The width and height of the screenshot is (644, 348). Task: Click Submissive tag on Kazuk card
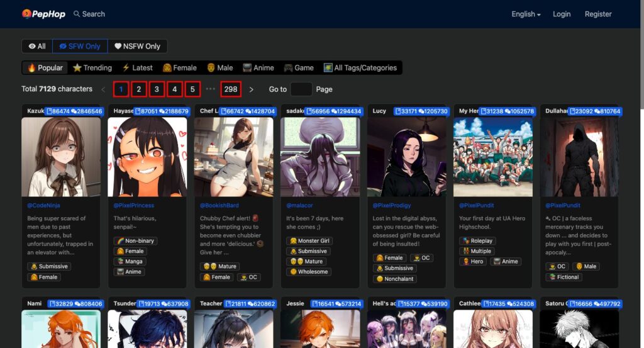[x=49, y=266]
